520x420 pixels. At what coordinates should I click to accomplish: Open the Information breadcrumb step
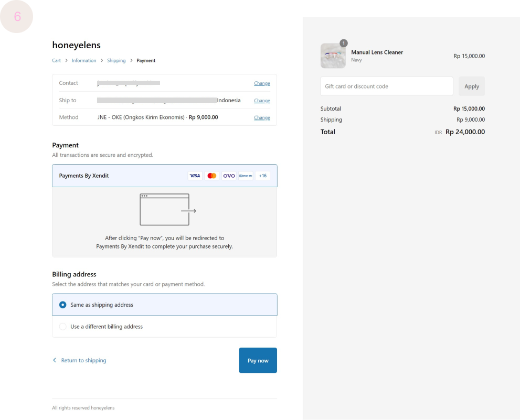click(x=84, y=60)
